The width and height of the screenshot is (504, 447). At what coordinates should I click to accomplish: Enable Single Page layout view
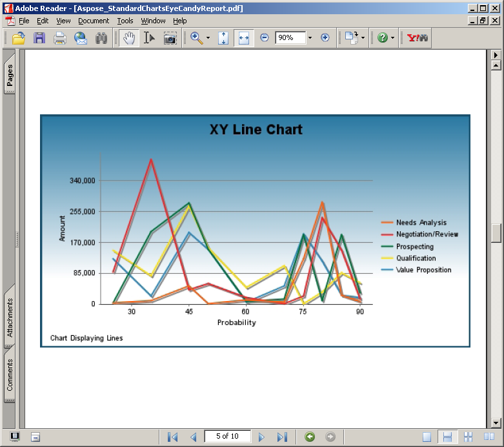(x=427, y=437)
